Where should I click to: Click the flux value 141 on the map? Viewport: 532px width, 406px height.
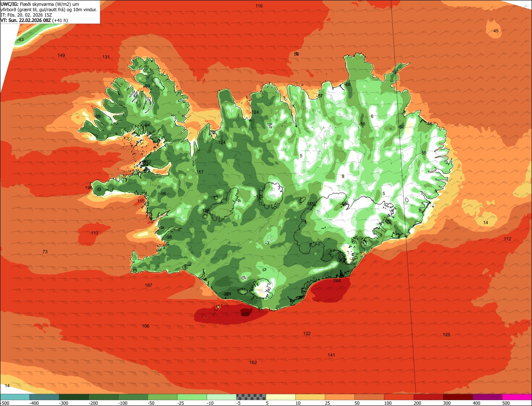(331, 355)
